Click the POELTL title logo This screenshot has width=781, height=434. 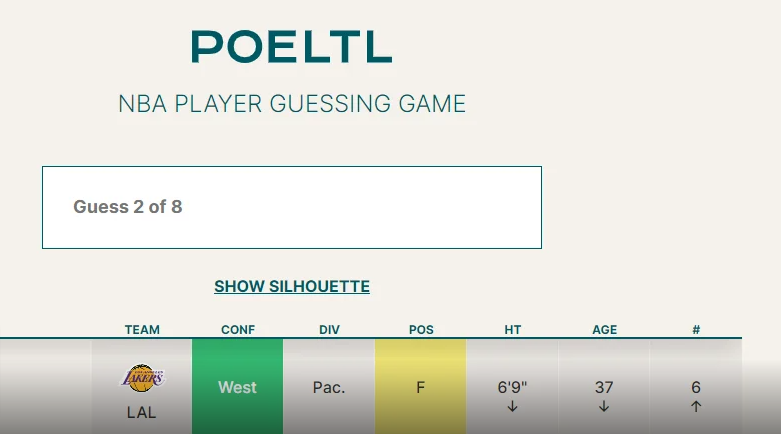pos(291,46)
